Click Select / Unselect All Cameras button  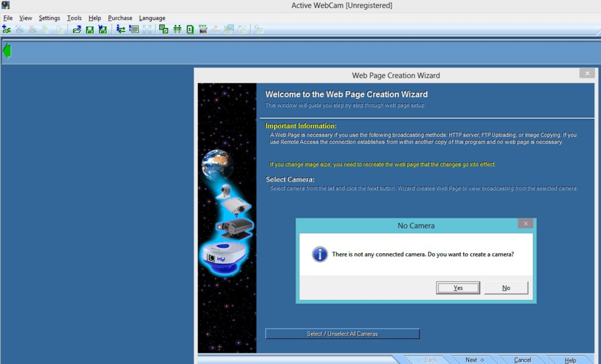pos(342,334)
